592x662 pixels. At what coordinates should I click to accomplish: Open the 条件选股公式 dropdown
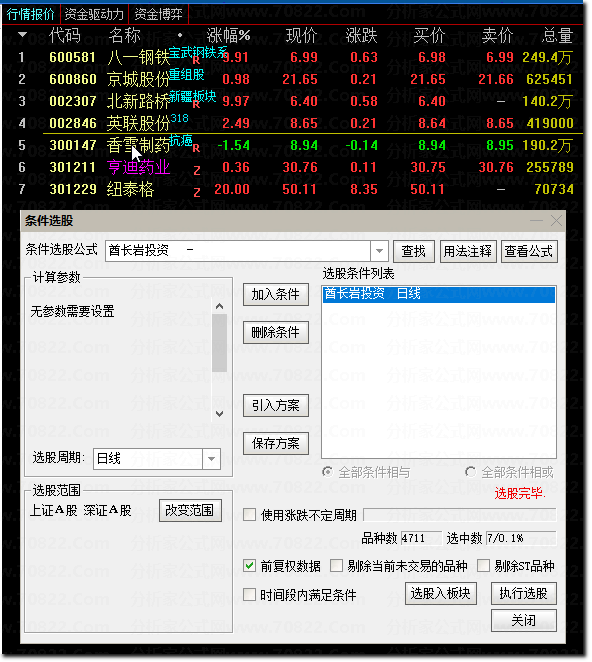point(379,251)
